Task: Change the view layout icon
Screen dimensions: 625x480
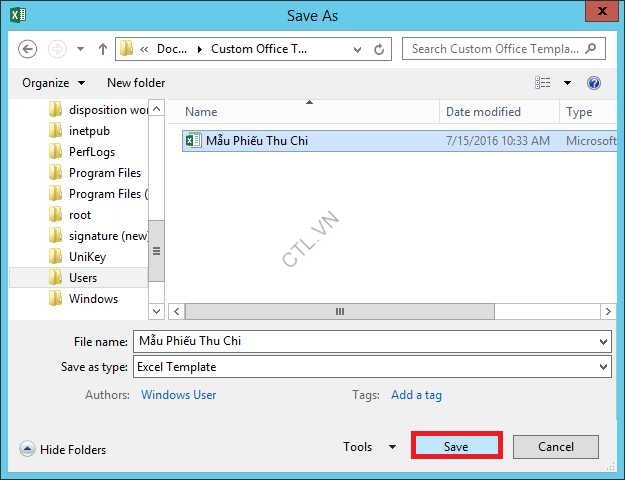Action: point(542,83)
